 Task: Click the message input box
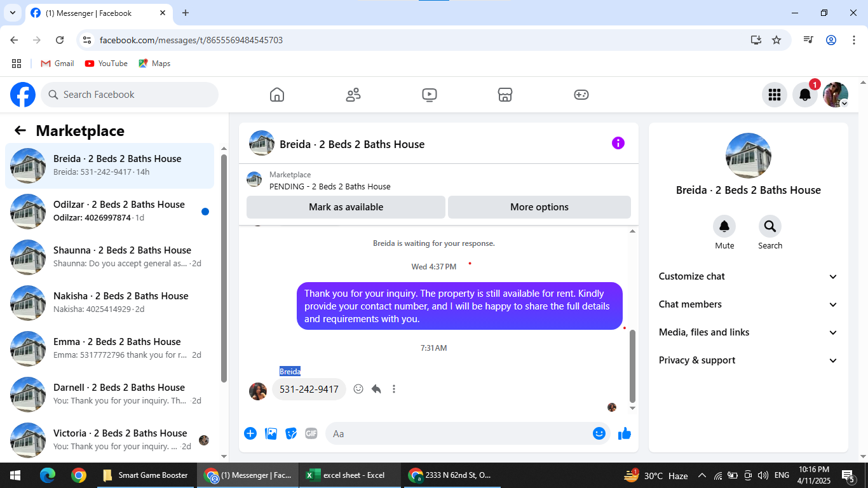[x=468, y=433]
